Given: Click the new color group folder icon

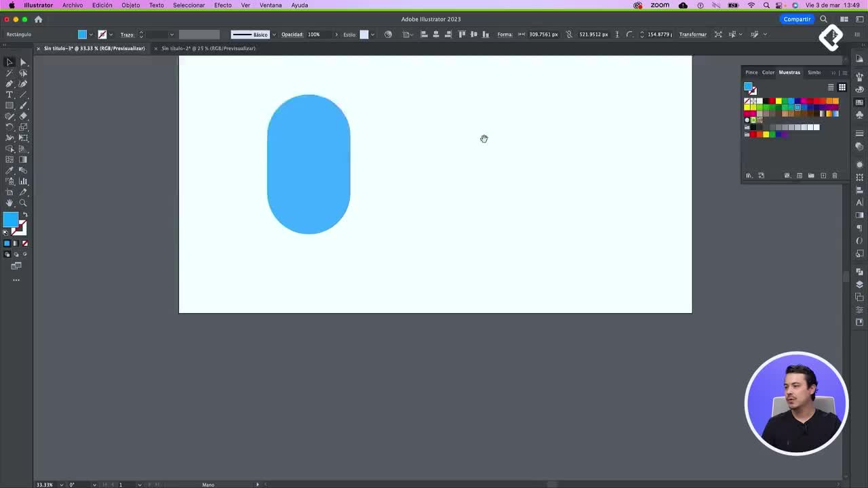Looking at the screenshot, I should (x=811, y=176).
